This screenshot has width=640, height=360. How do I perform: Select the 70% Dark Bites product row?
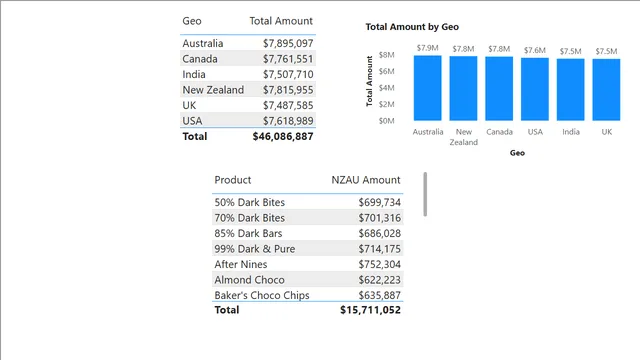308,218
